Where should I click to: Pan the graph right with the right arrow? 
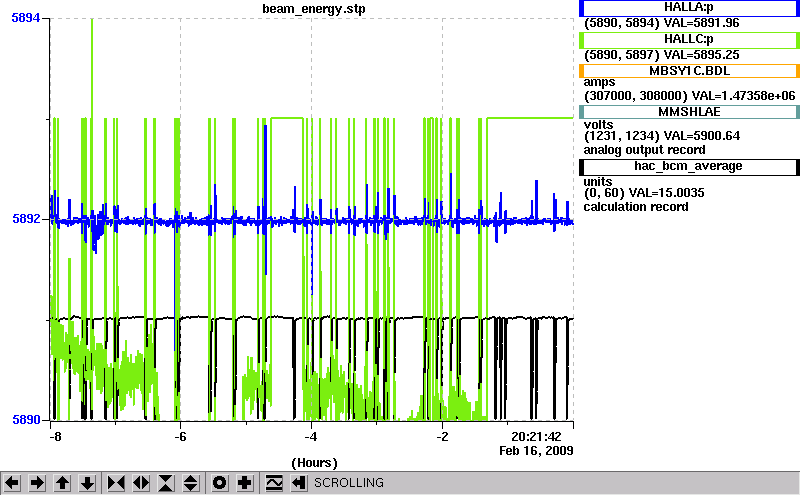pyautogui.click(x=37, y=483)
